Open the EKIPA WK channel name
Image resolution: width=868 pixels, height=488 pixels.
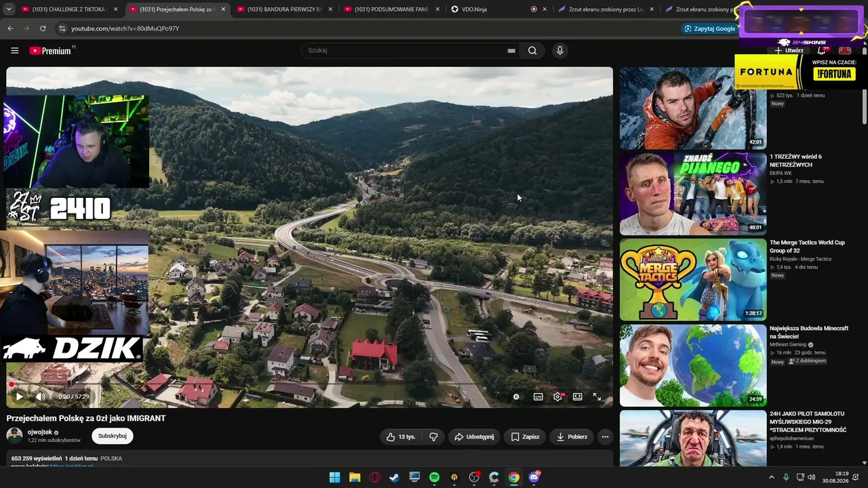tap(781, 173)
